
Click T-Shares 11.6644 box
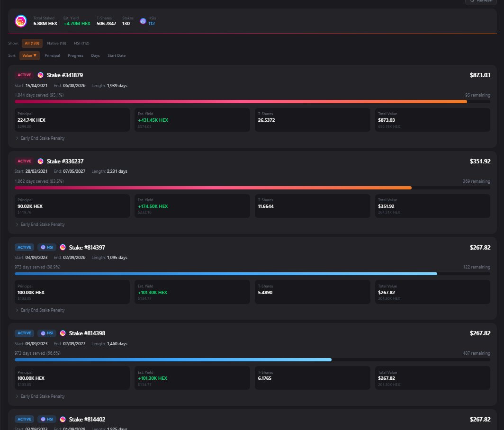click(313, 206)
